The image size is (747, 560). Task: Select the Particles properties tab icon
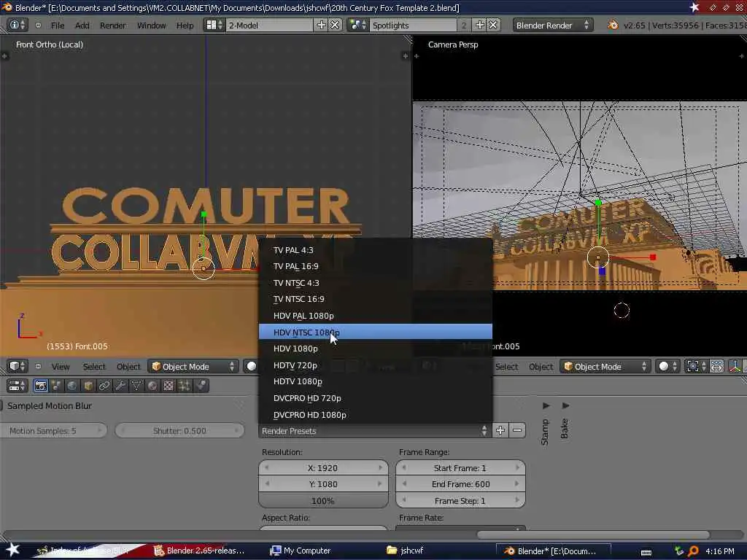(x=185, y=386)
